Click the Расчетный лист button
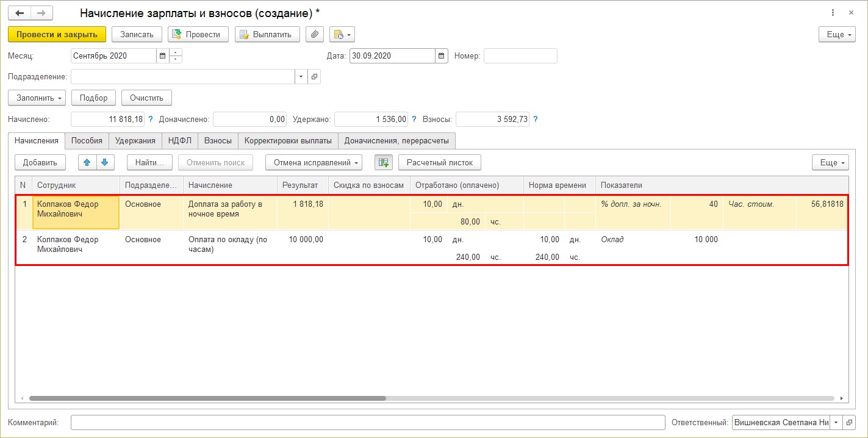The width and height of the screenshot is (868, 438). pyautogui.click(x=439, y=162)
